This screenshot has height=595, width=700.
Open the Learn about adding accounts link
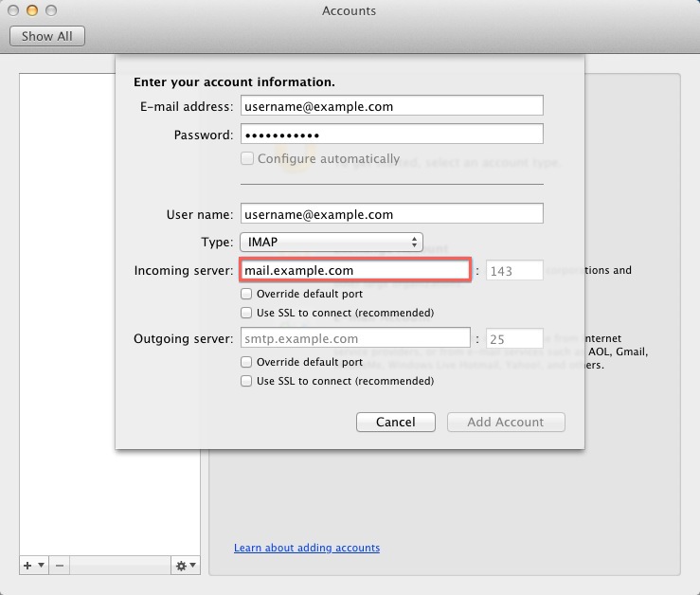click(x=307, y=548)
